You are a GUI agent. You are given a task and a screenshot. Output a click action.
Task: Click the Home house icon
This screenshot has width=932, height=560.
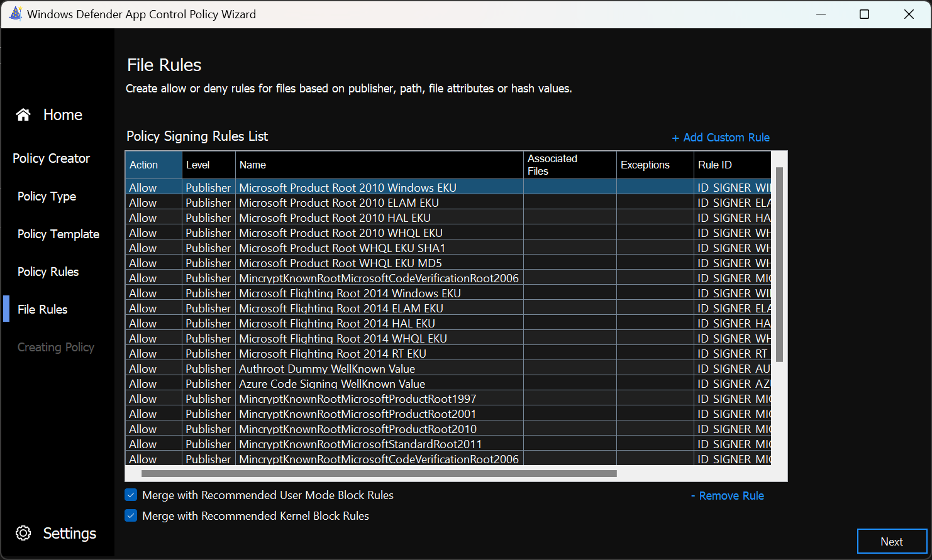23,114
